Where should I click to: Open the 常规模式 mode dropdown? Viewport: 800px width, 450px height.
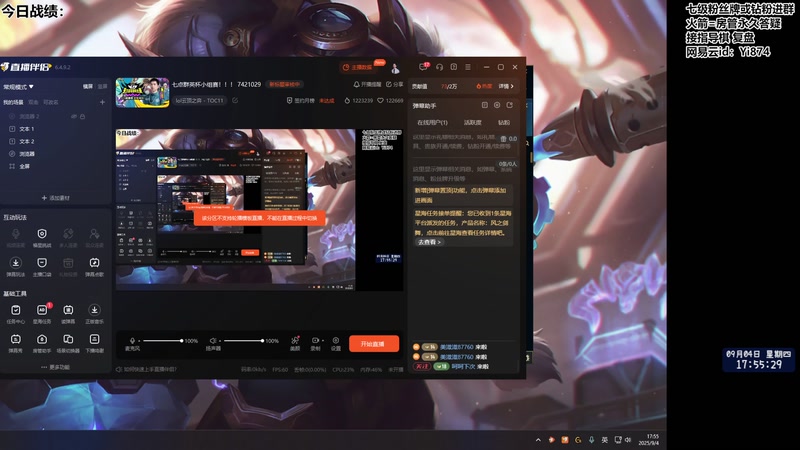tap(18, 87)
